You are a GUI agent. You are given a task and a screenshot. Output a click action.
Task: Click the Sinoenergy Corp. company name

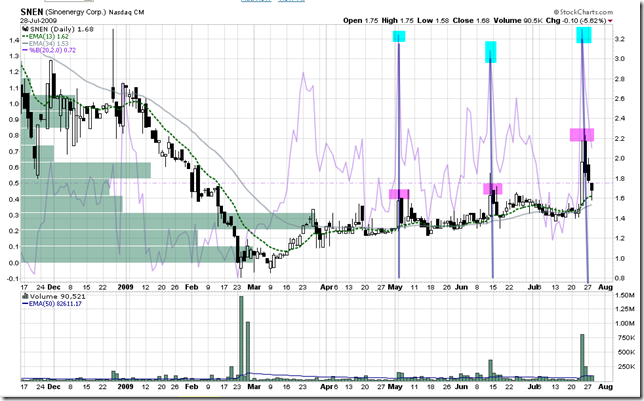click(x=75, y=12)
